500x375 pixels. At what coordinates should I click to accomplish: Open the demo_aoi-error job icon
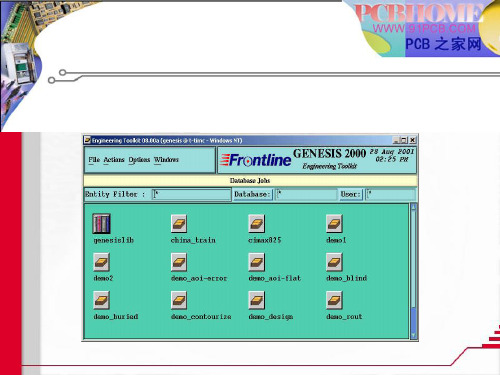pyautogui.click(x=179, y=262)
